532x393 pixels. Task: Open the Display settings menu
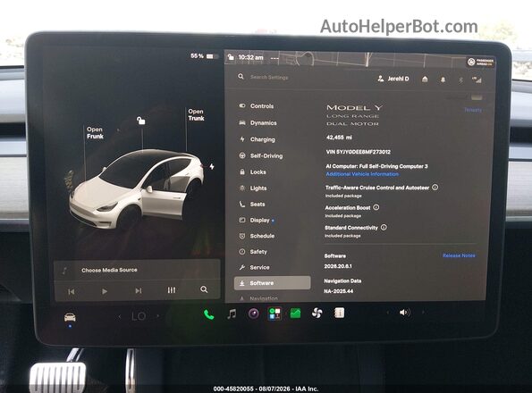257,221
